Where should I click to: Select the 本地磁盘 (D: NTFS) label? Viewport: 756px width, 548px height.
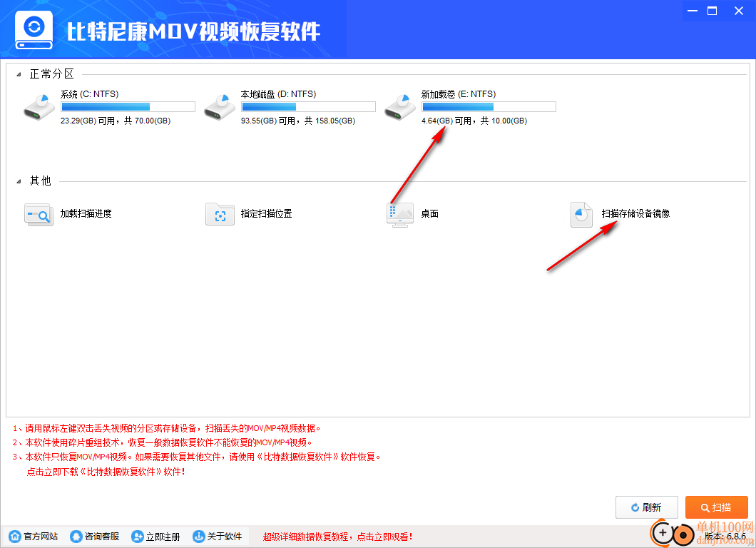point(279,94)
